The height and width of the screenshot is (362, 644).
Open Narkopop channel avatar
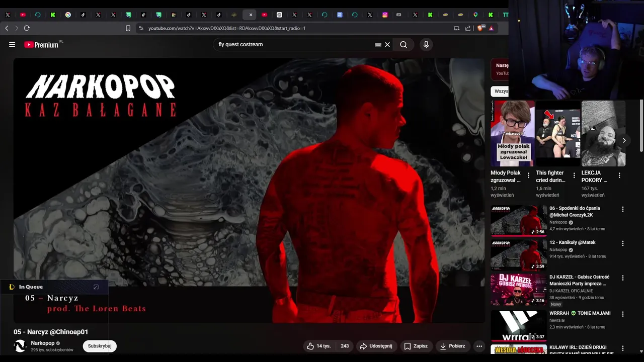[20, 346]
